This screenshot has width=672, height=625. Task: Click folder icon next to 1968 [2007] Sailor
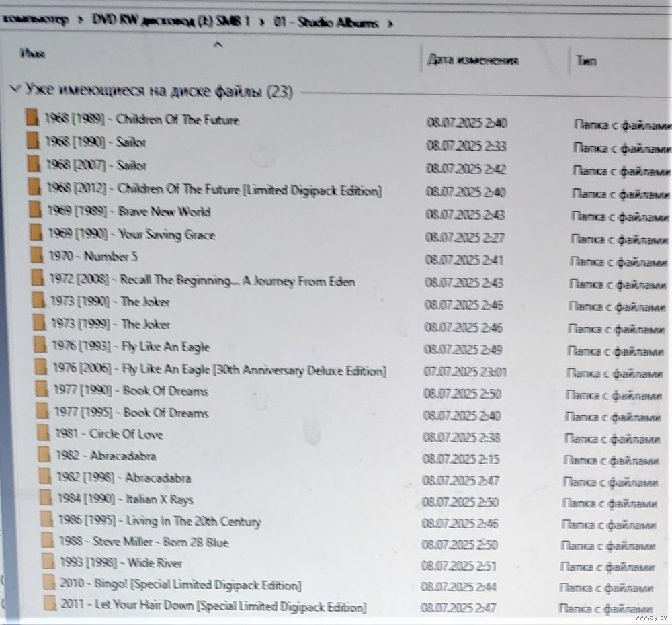tap(34, 163)
